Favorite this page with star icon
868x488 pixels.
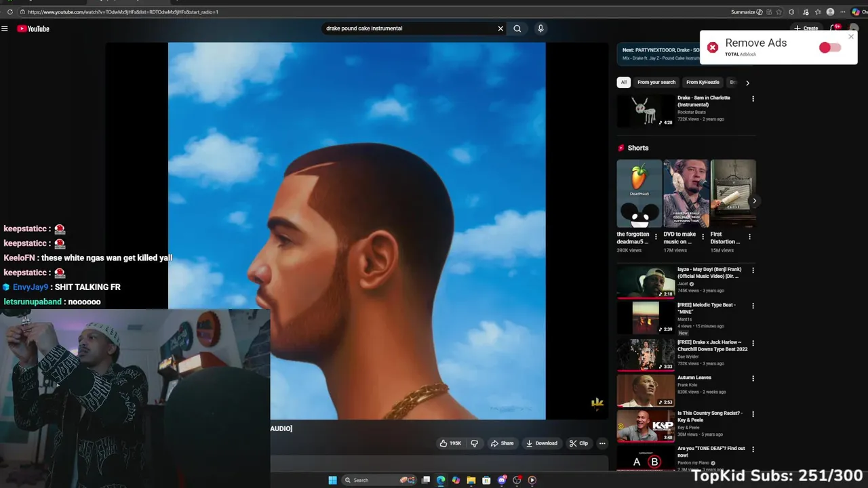point(779,12)
